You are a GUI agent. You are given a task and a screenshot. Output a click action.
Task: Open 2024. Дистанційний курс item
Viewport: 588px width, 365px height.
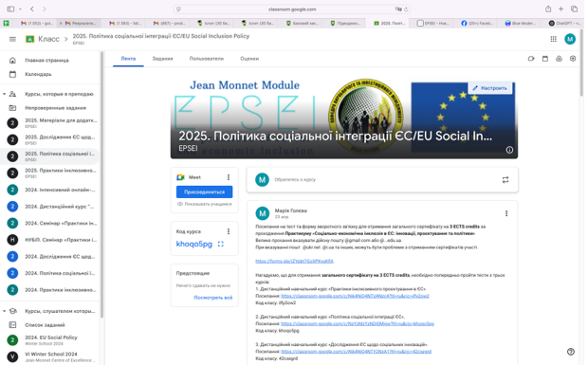(50, 206)
